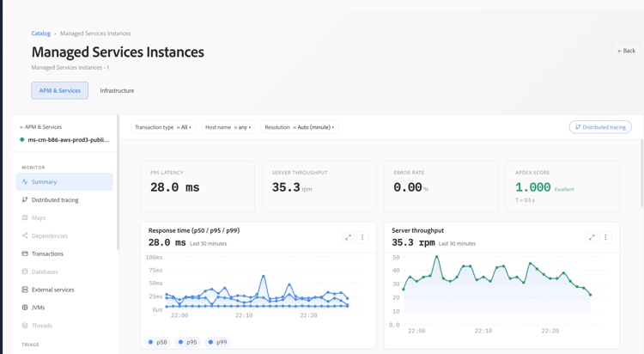Go back via ← APM & Services link
644x354 pixels.
(x=40, y=127)
